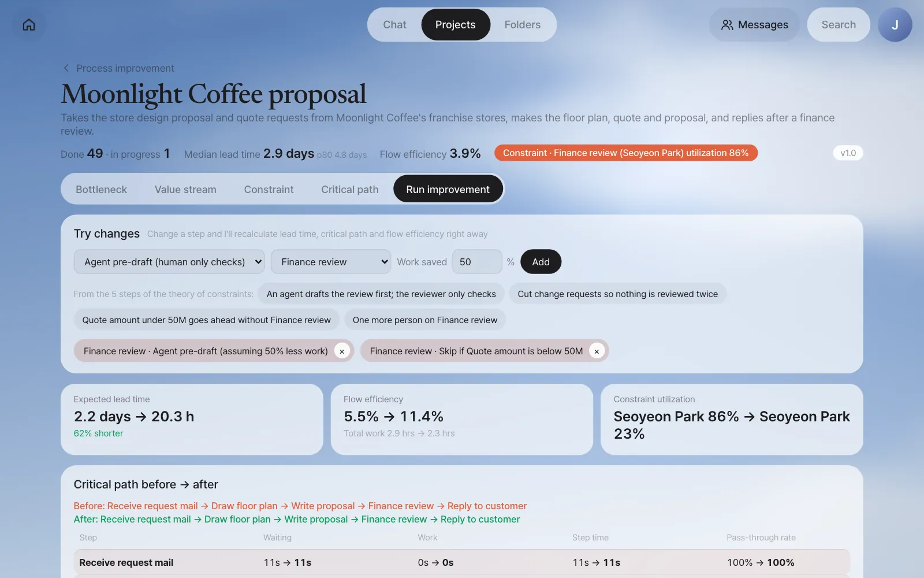This screenshot has height=578, width=924.
Task: Click the 62% shorter label
Action: point(98,433)
